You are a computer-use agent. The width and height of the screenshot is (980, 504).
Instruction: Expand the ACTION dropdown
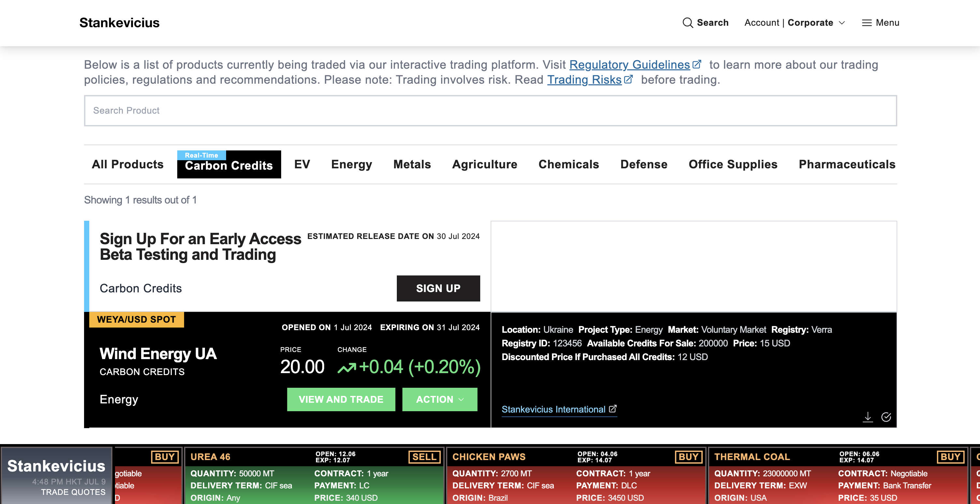pyautogui.click(x=440, y=399)
